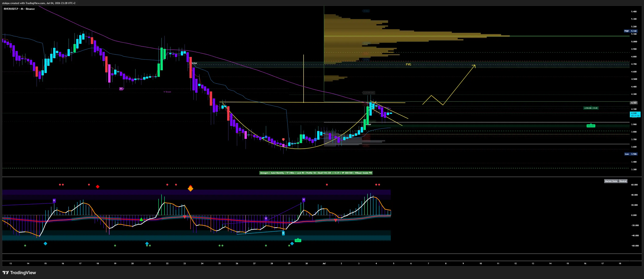
Task: Click date 22 on the time axis
Action: pos(167,263)
